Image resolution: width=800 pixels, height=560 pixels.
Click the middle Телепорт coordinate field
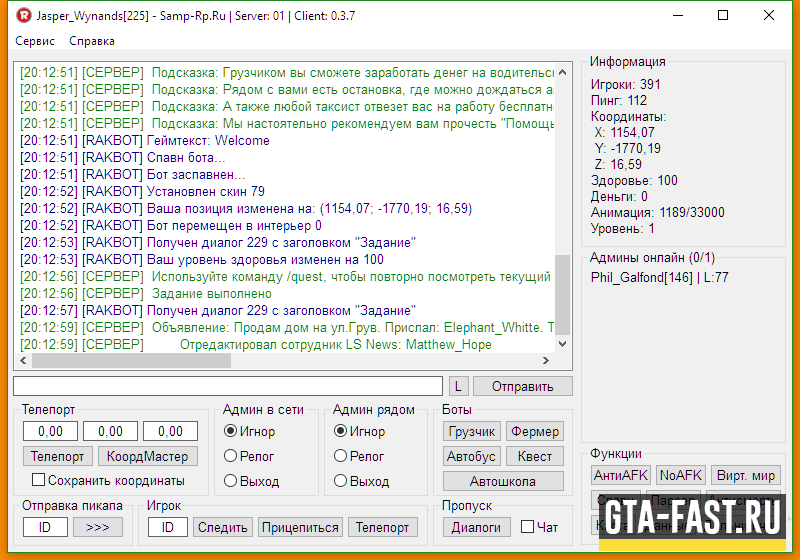coord(110,431)
